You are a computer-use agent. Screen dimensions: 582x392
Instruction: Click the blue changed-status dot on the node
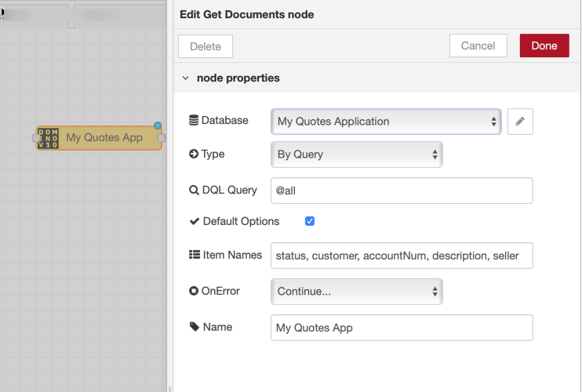[x=158, y=125]
